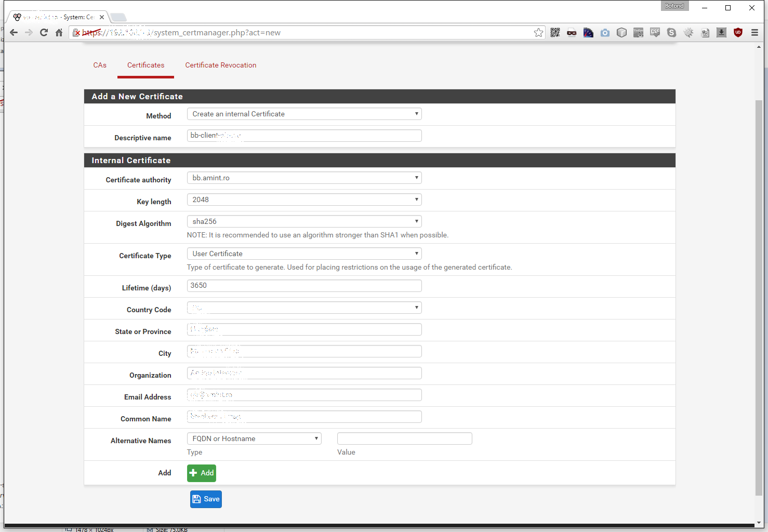768x532 pixels.
Task: Click the City input field
Action: tap(304, 351)
